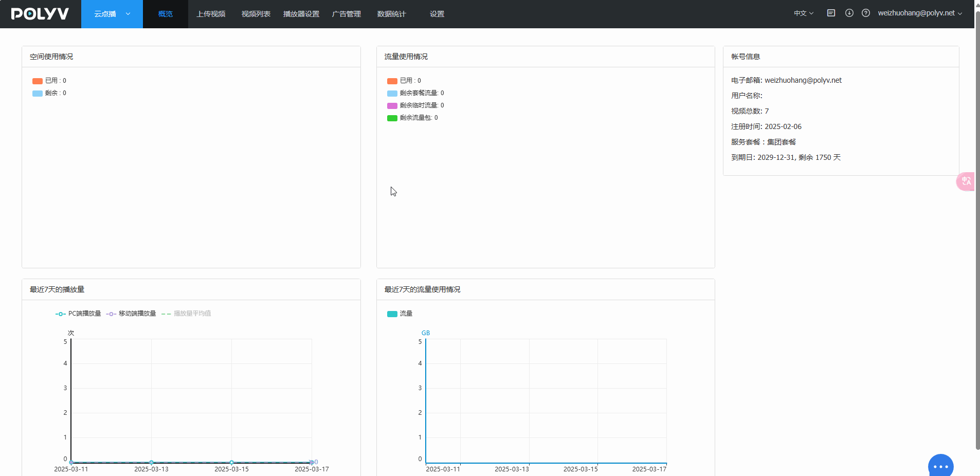
Task: Toggle 剩余套餐流量 legend item
Action: pos(415,93)
